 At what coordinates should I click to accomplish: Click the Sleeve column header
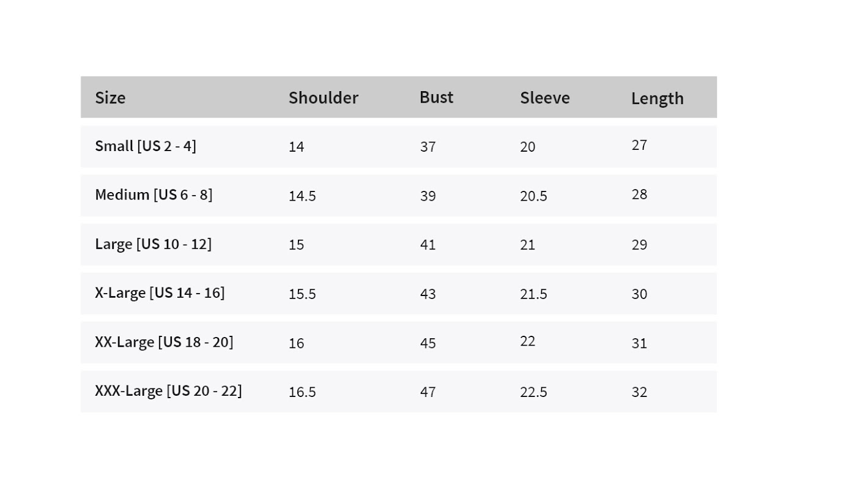click(x=544, y=97)
